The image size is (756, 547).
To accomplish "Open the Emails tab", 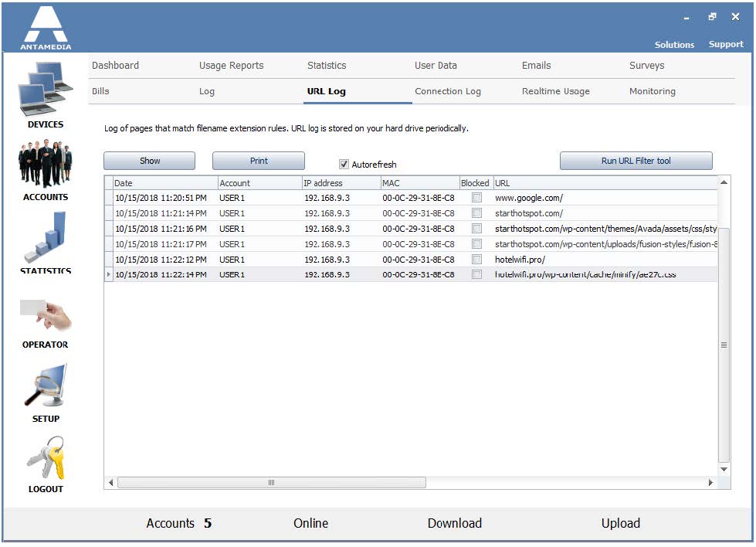I will [536, 65].
